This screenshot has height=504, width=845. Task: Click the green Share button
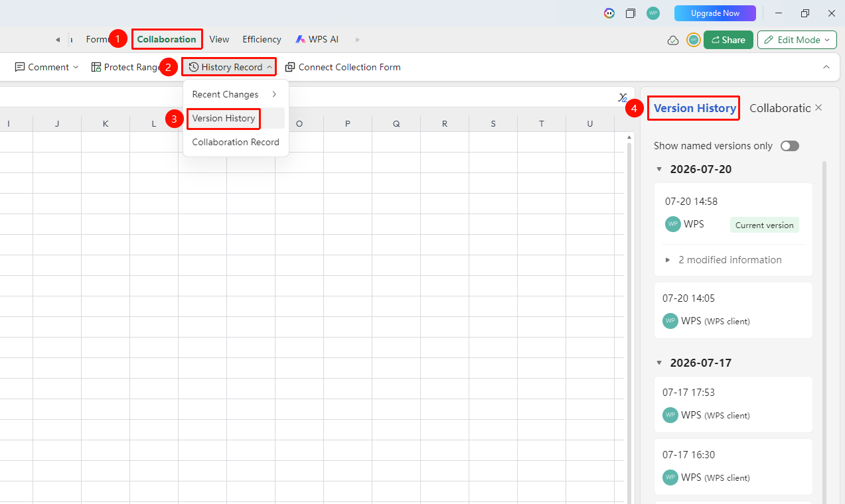[728, 40]
